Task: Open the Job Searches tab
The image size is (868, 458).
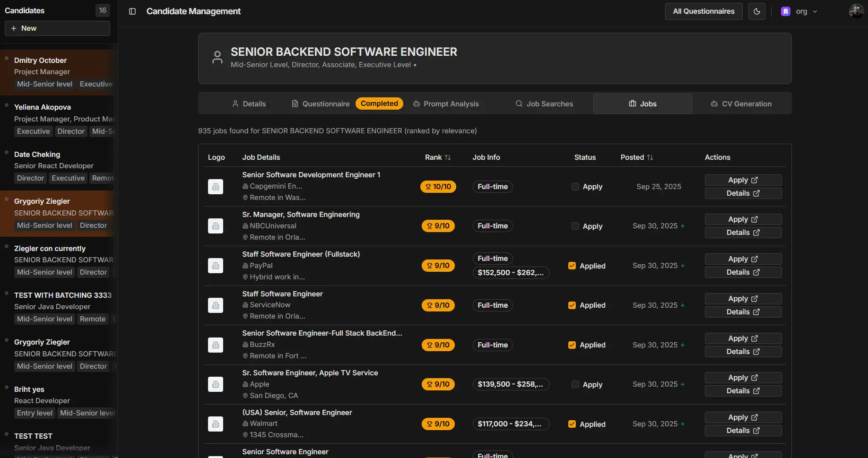Action: [544, 104]
